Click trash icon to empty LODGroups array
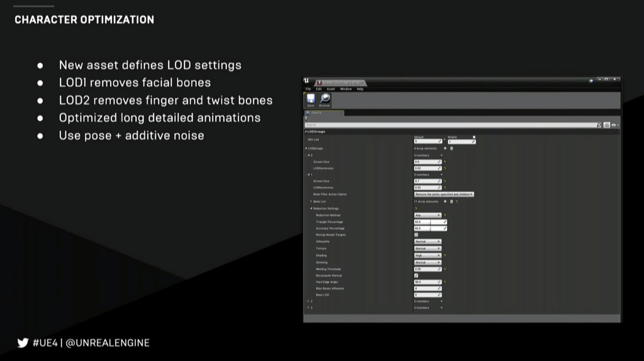The image size is (644, 361). click(452, 148)
